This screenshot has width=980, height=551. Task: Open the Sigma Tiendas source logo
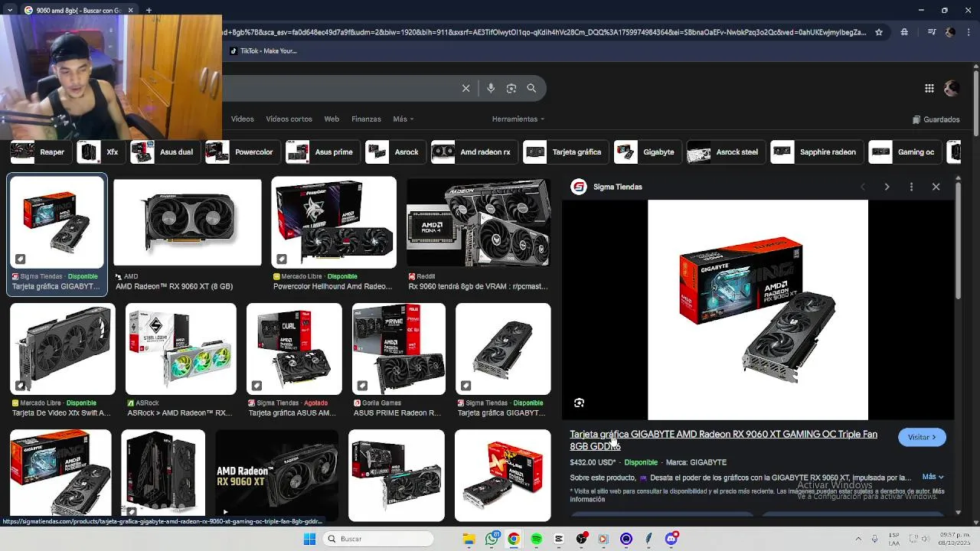pyautogui.click(x=579, y=187)
